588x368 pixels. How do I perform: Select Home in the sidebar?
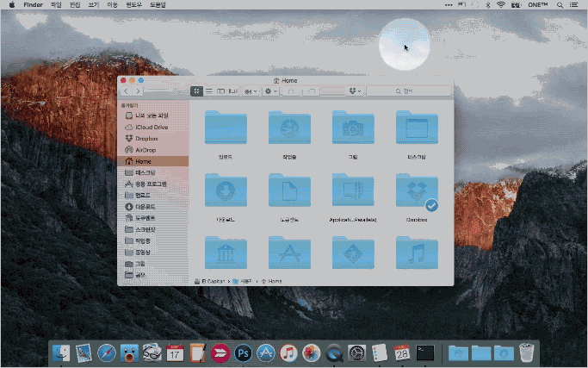(x=152, y=161)
